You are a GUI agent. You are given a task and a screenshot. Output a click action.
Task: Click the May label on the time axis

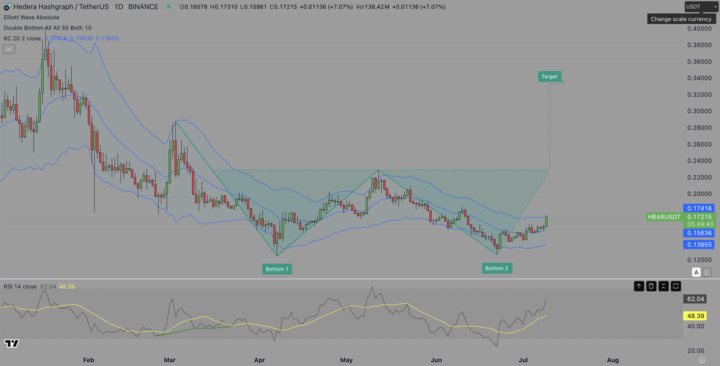coord(346,360)
